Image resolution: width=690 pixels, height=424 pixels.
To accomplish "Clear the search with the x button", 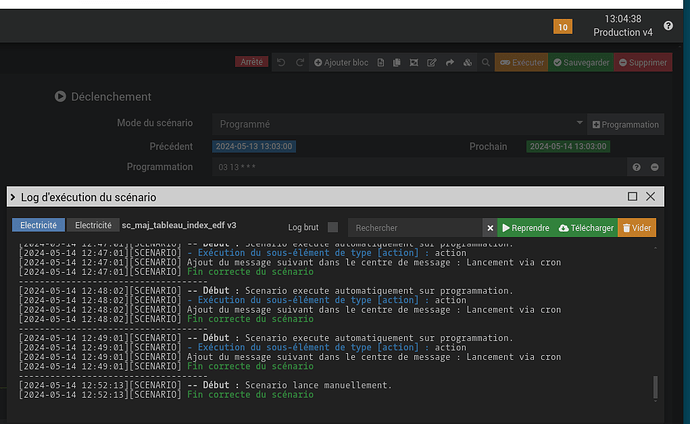I will (x=490, y=228).
